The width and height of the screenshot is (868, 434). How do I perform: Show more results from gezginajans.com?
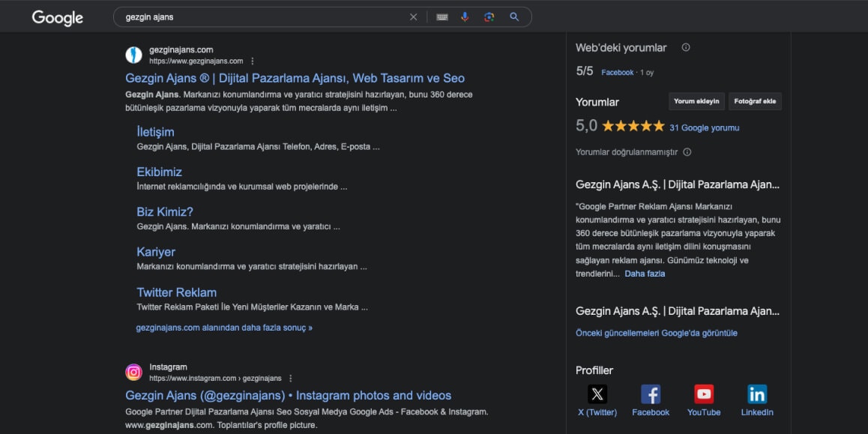click(224, 328)
